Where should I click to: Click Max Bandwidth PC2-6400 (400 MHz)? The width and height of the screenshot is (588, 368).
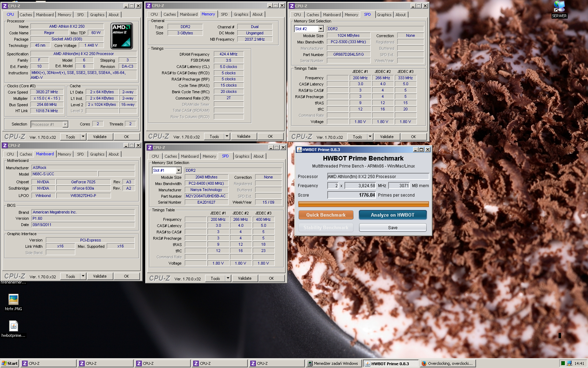click(x=206, y=184)
